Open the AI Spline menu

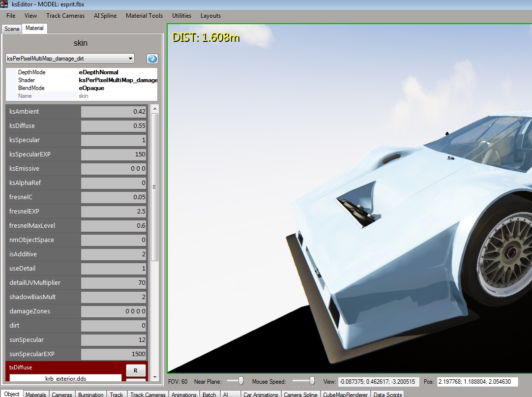point(105,16)
